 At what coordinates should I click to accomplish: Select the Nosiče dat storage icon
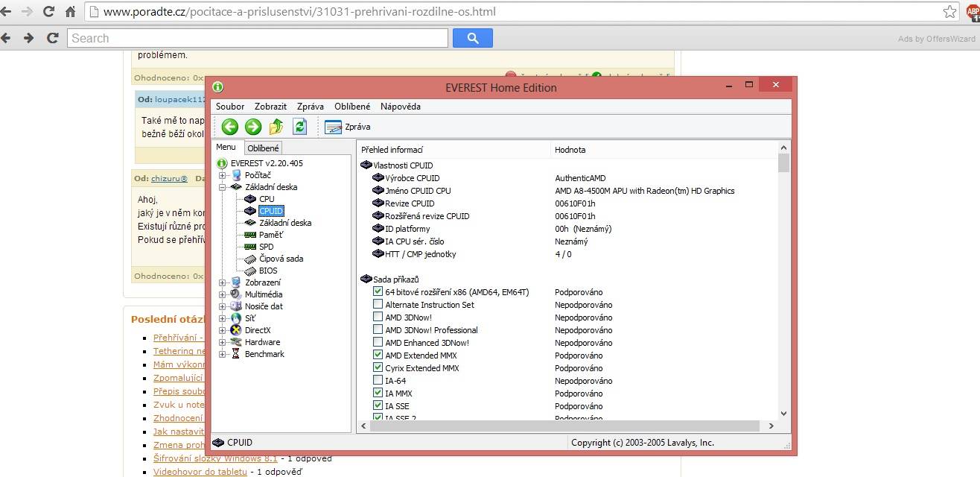[x=236, y=306]
